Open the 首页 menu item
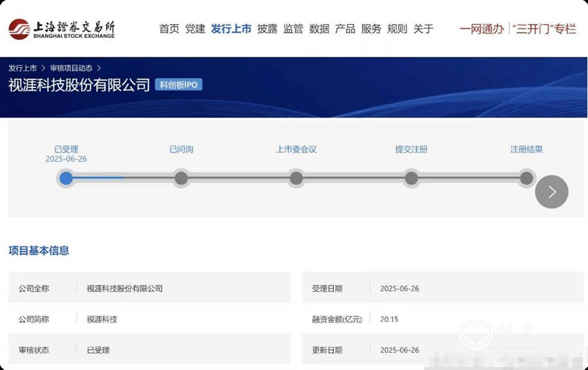The height and width of the screenshot is (370, 588). [x=169, y=29]
